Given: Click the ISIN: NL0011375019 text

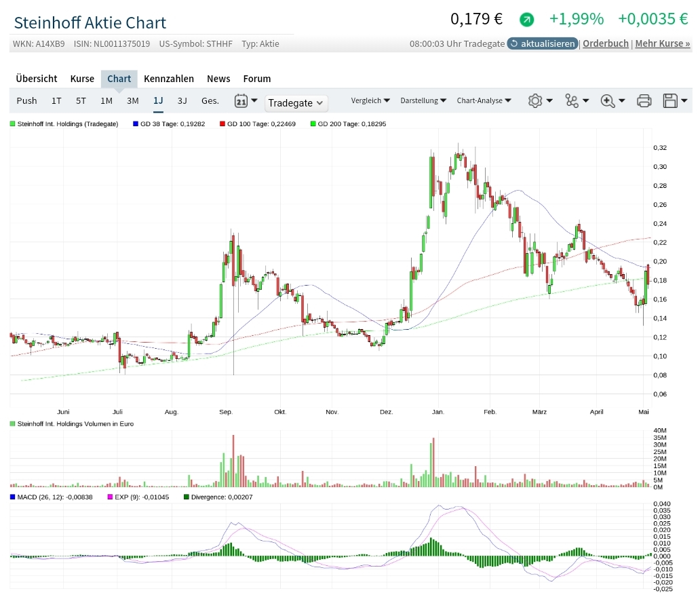Looking at the screenshot, I should 112,43.
